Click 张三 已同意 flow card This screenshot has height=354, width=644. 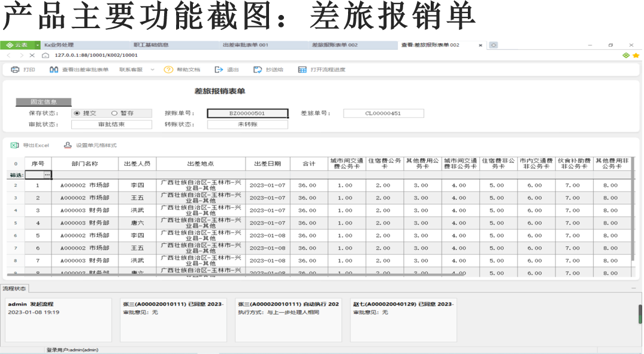click(173, 320)
